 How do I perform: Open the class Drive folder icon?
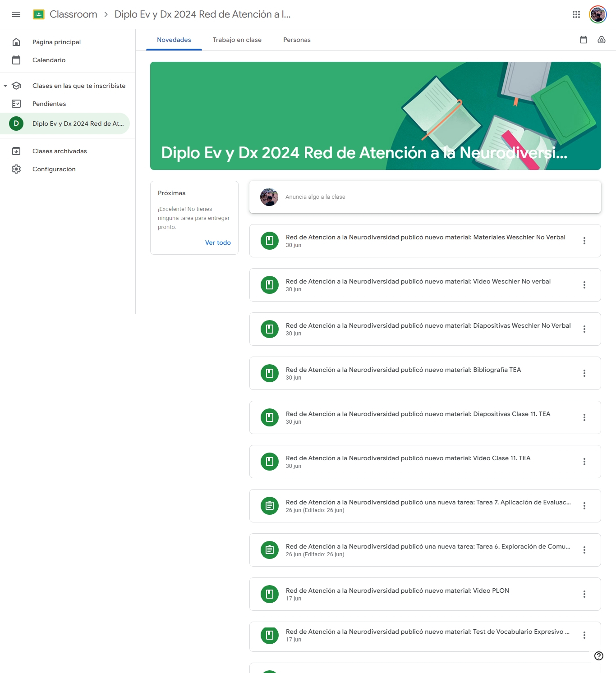pyautogui.click(x=602, y=40)
